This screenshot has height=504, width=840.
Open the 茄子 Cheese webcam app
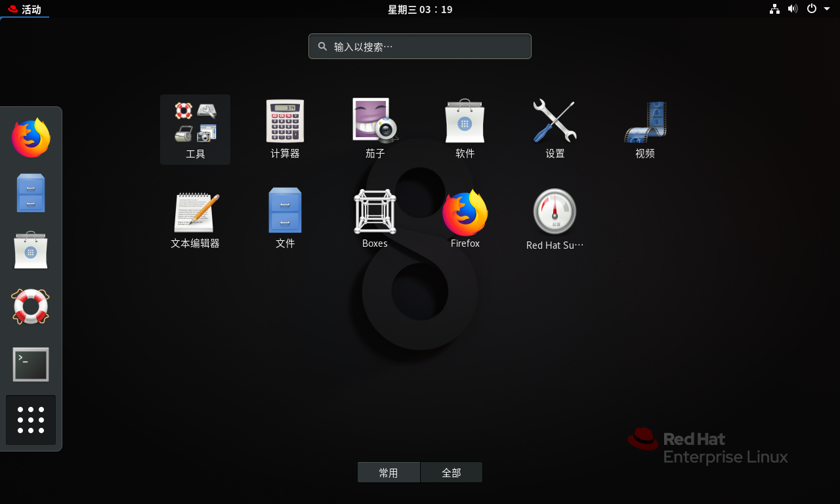point(375,129)
